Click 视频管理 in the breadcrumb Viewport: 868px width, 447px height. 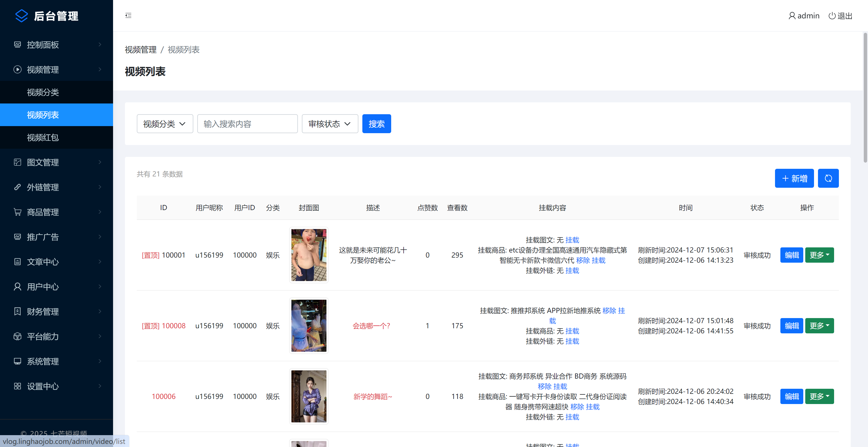pos(140,49)
